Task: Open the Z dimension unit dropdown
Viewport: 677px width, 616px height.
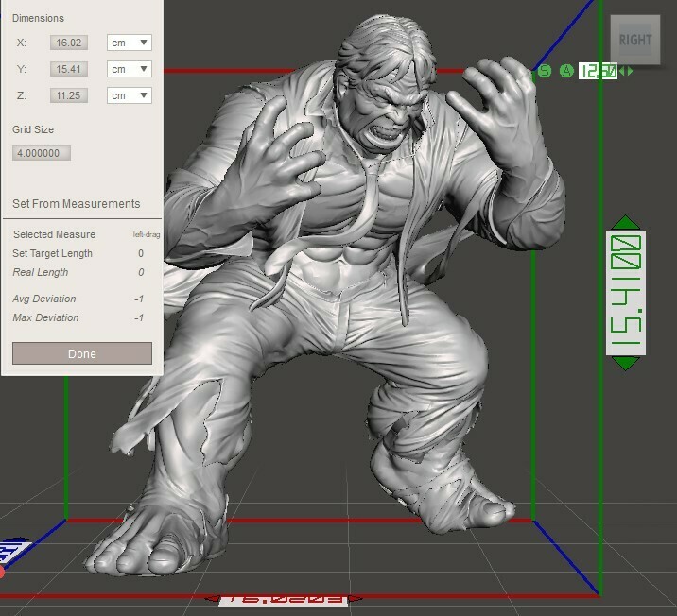Action: click(x=130, y=95)
